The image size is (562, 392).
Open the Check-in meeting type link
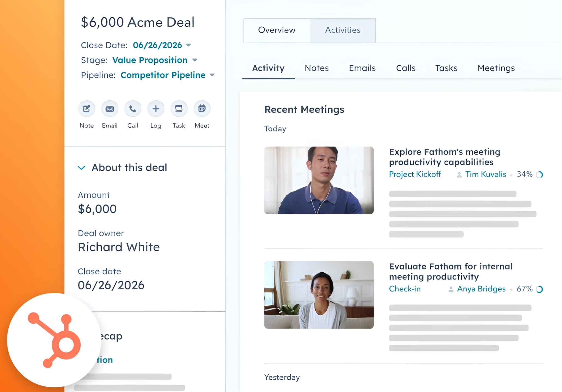pos(405,289)
